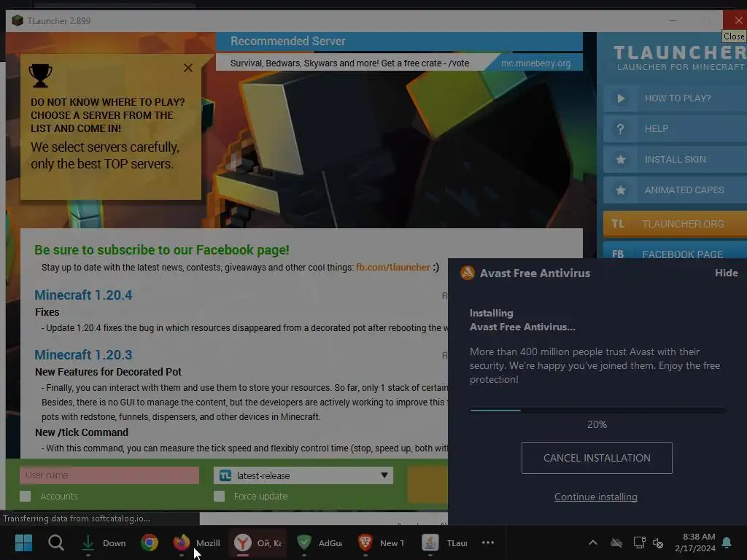Click the New Features for Decorated Pot heading
This screenshot has width=747, height=560.
[x=108, y=372]
